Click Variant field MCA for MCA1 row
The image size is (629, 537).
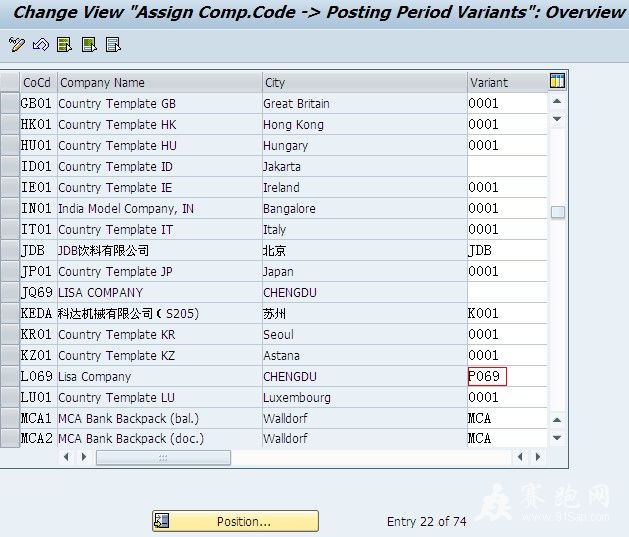(507, 418)
